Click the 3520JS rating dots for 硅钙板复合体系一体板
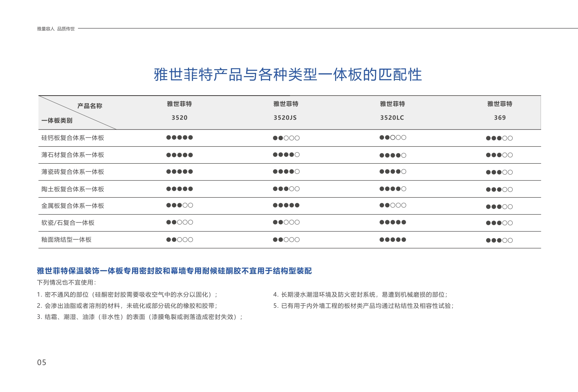This screenshot has width=578, height=392. click(x=286, y=138)
